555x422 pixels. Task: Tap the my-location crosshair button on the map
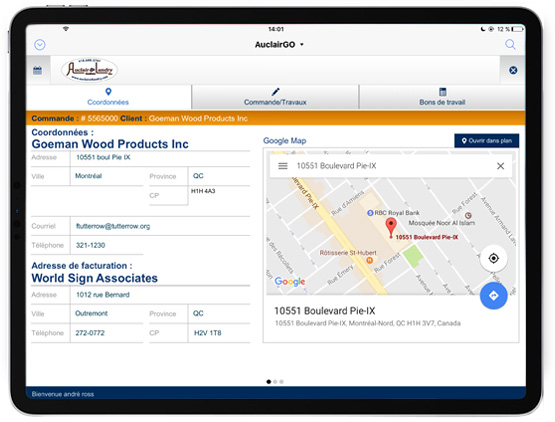[493, 258]
